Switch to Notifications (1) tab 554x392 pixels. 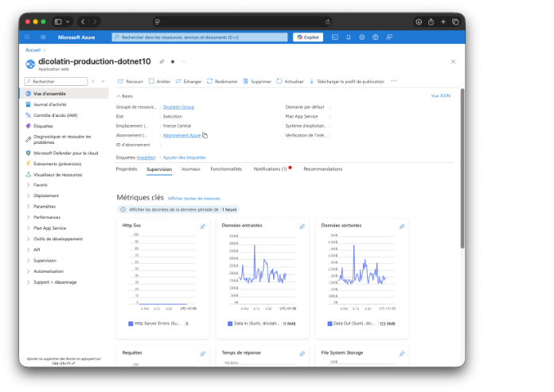click(271, 169)
